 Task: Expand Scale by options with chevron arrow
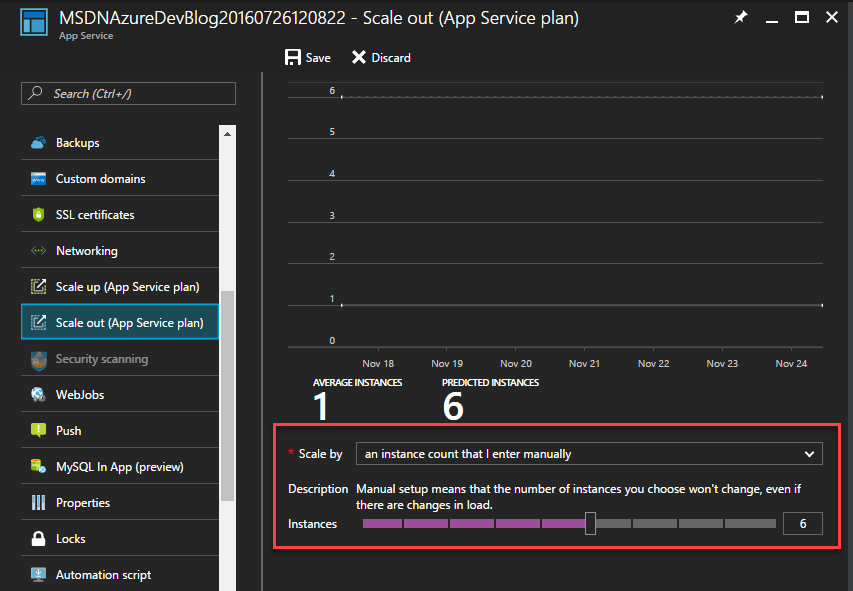[809, 454]
